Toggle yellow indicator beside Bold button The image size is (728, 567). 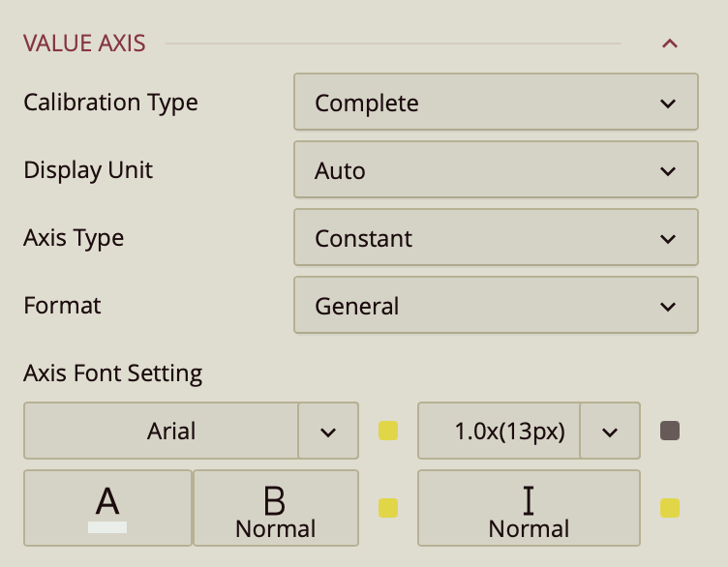click(388, 508)
